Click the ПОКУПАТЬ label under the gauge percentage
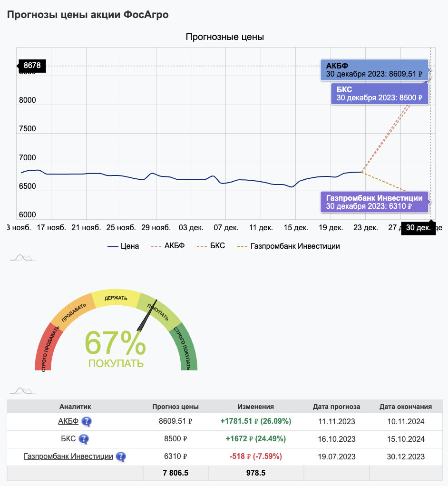 [x=116, y=363]
